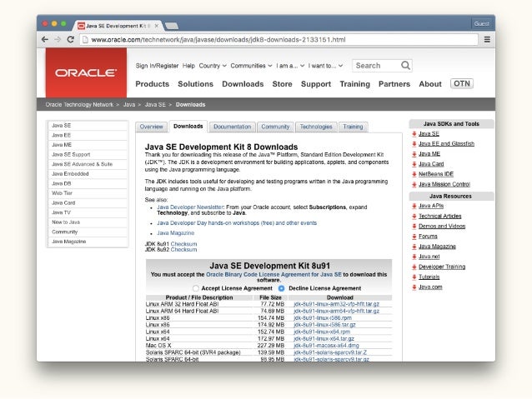Open Oracle Binary Code License Agreement link
Screen dimensions: 532x399
pos(274,275)
